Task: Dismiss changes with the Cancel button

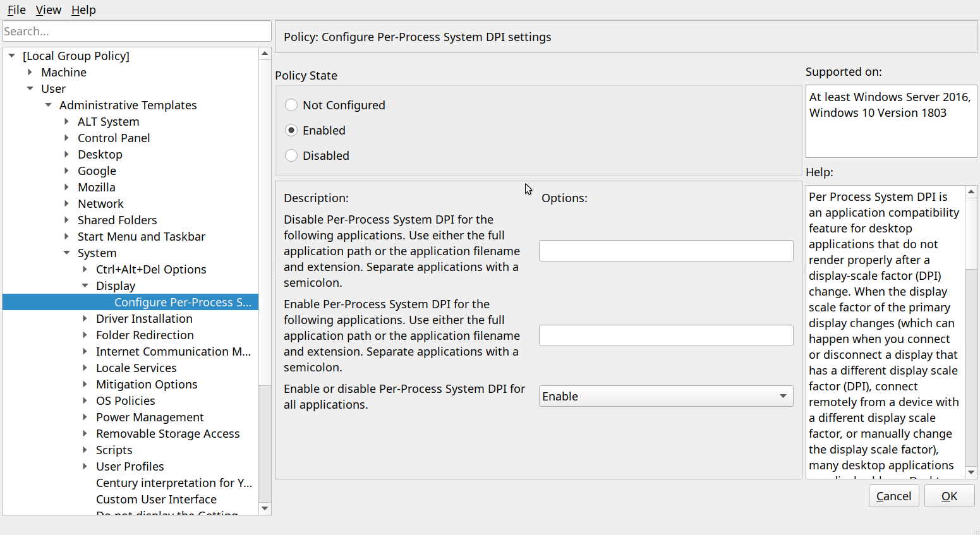Action: click(893, 496)
